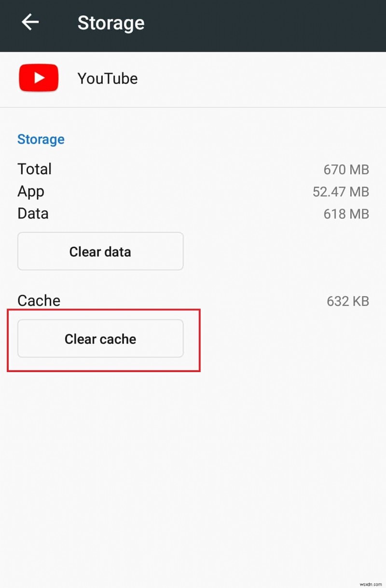
Task: Select the YouTube app name text
Action: pyautogui.click(x=107, y=79)
